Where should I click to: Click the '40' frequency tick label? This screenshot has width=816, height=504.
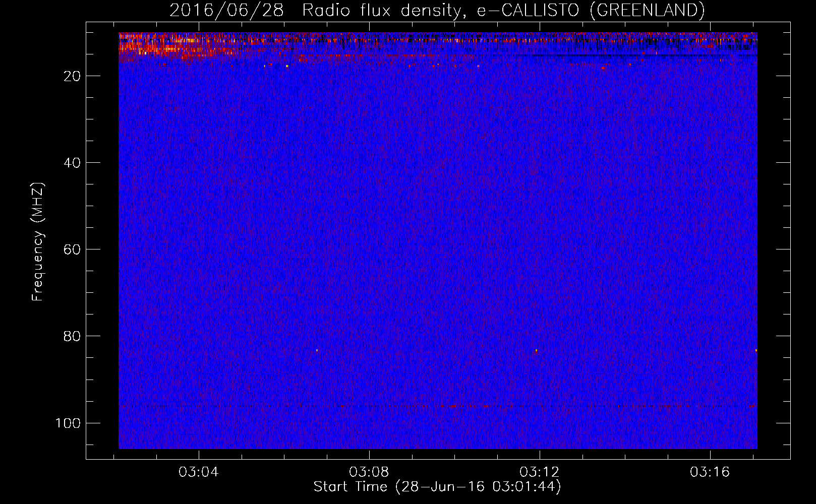72,163
